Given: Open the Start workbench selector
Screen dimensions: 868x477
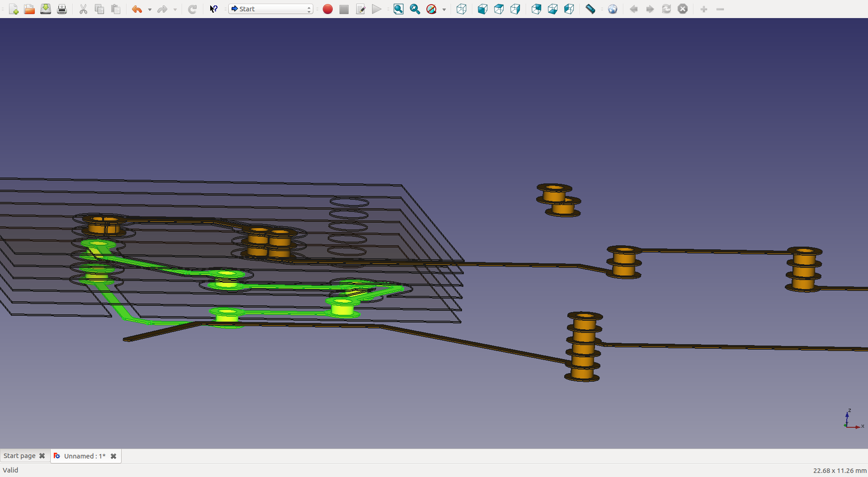Looking at the screenshot, I should pyautogui.click(x=271, y=9).
